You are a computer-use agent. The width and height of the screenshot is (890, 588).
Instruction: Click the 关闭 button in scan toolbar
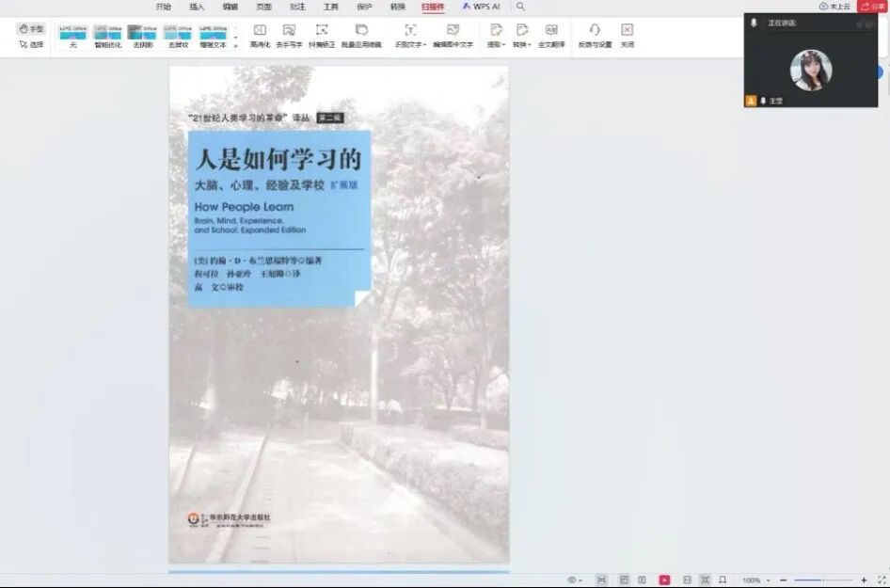coord(627,31)
